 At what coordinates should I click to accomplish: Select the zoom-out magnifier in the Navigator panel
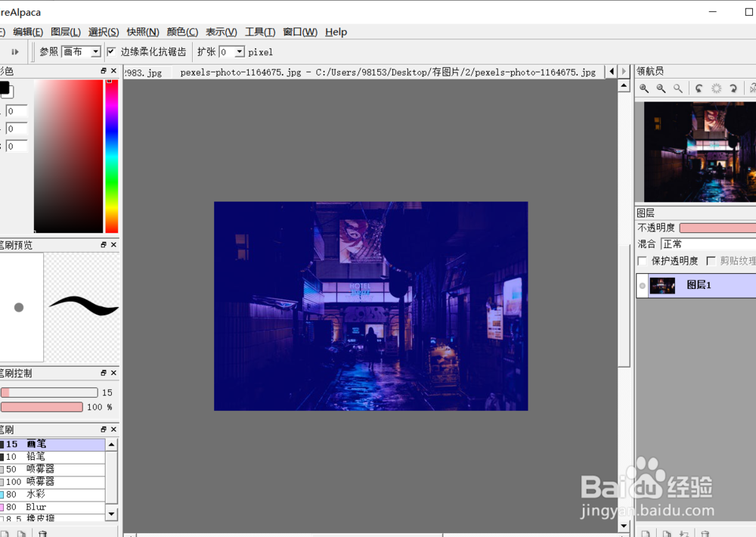[x=659, y=88]
